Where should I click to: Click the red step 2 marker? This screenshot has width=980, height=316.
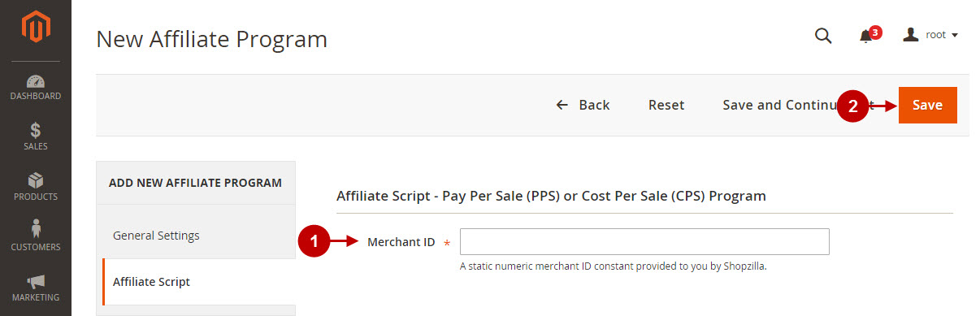pyautogui.click(x=852, y=106)
